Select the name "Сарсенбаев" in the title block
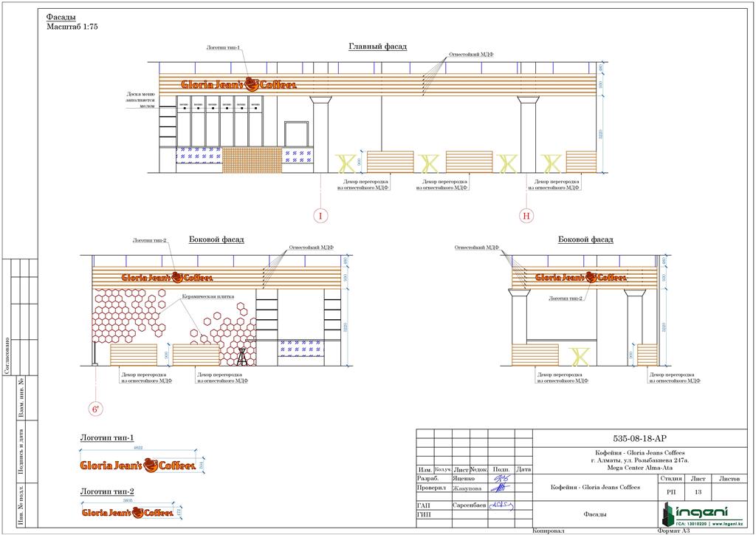The width and height of the screenshot is (756, 535). click(x=470, y=505)
